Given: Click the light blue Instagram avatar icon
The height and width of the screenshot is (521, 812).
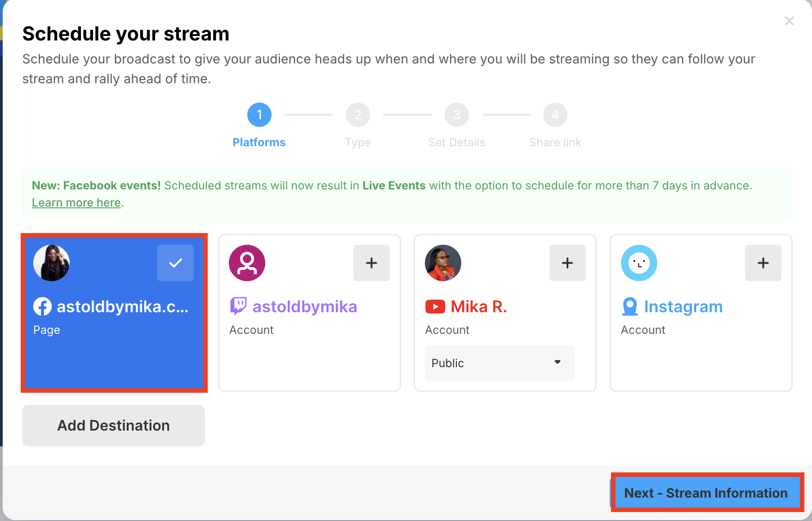Looking at the screenshot, I should 638,263.
